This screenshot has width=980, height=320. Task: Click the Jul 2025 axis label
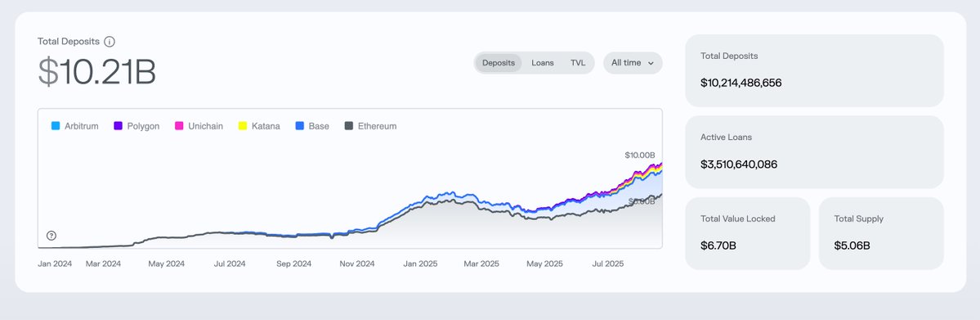tap(607, 264)
